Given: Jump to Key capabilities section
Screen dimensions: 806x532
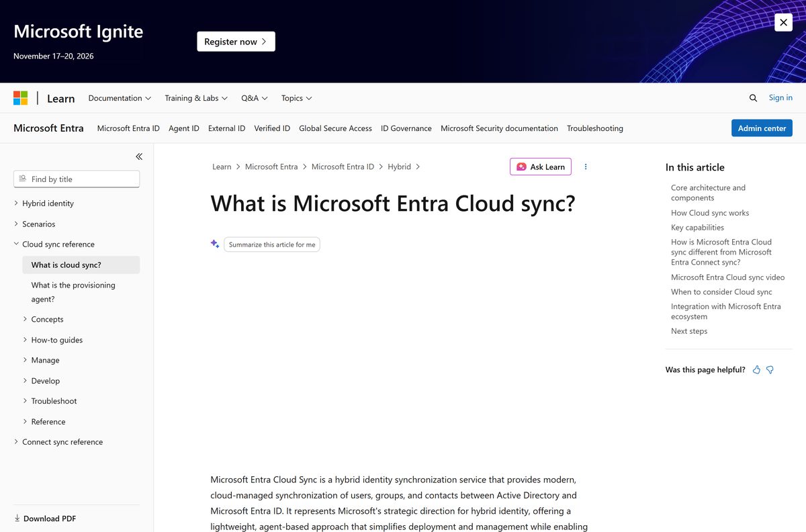Looking at the screenshot, I should [697, 228].
